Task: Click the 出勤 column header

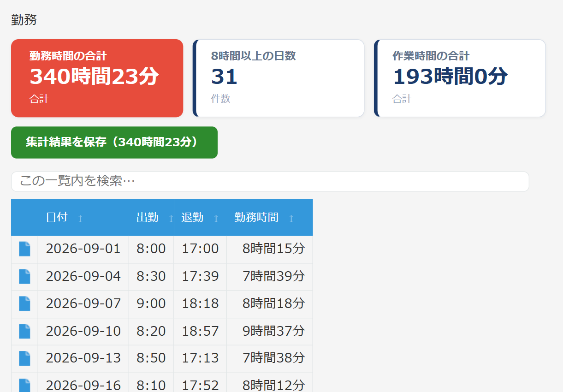Action: 151,218
